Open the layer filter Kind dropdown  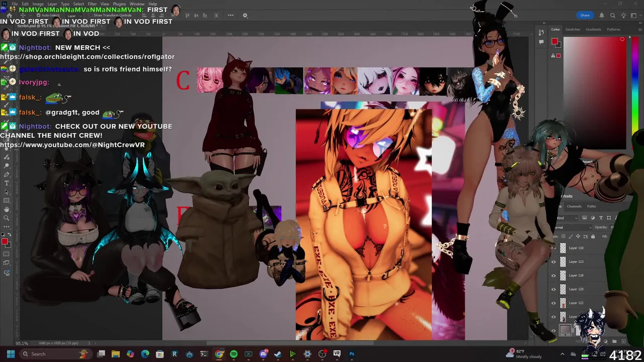coord(567,218)
